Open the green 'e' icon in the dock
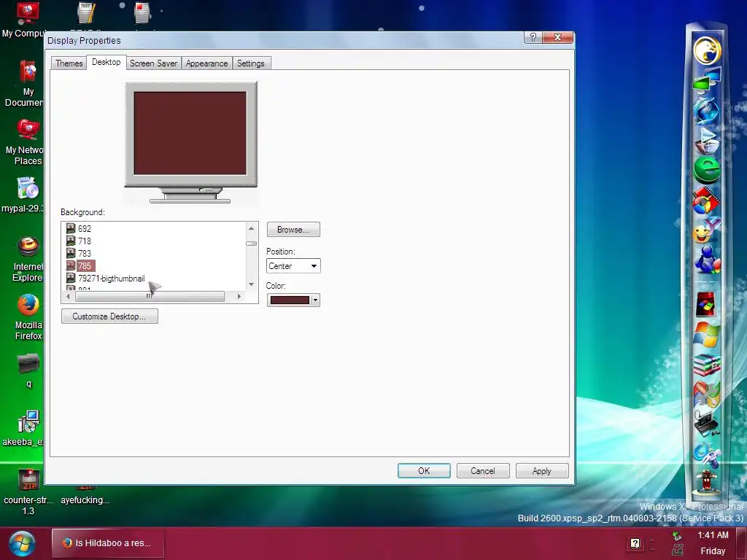747x560 pixels. [706, 169]
